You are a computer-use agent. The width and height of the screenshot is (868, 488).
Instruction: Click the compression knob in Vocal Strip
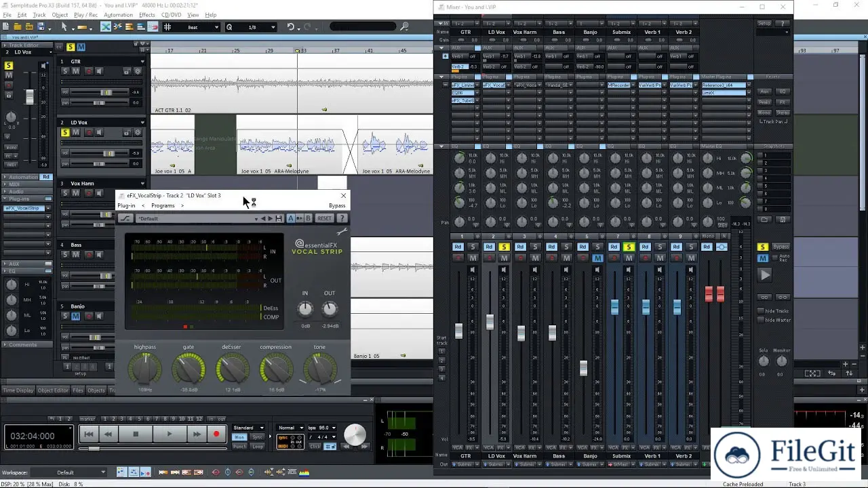[276, 369]
